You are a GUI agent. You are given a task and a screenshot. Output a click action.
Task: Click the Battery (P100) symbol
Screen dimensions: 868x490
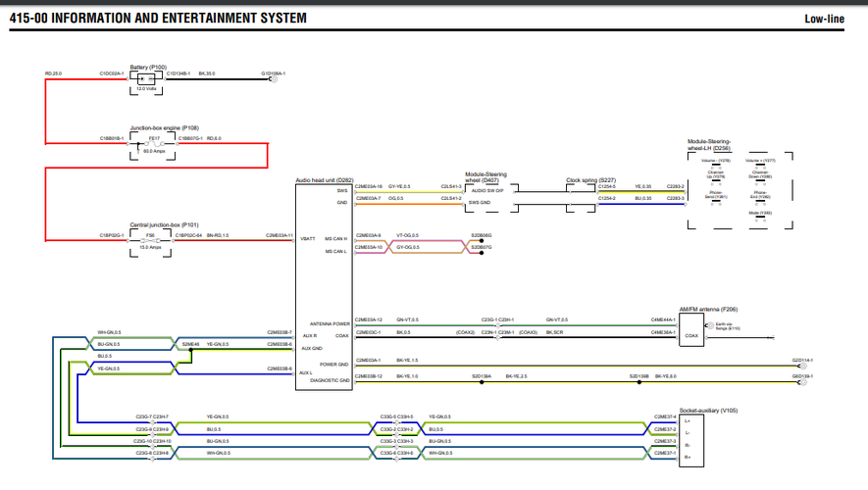click(x=146, y=79)
